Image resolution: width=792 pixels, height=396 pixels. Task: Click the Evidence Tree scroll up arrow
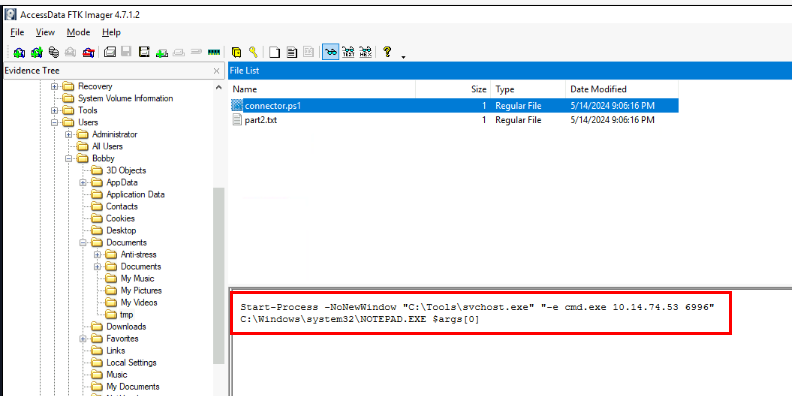[x=219, y=87]
